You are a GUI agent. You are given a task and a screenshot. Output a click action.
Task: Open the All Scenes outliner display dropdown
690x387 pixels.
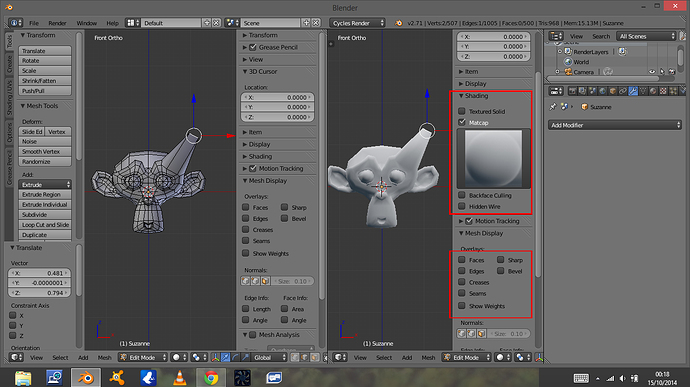tap(646, 36)
